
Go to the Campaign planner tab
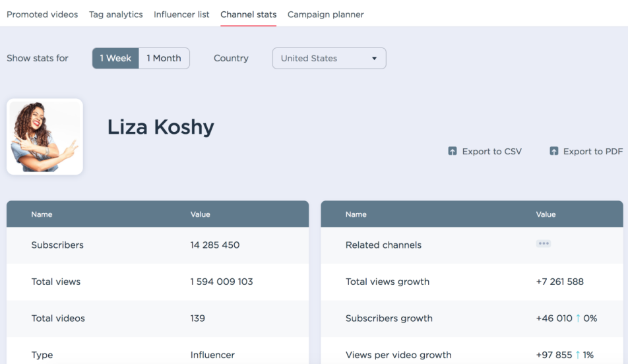pyautogui.click(x=326, y=15)
